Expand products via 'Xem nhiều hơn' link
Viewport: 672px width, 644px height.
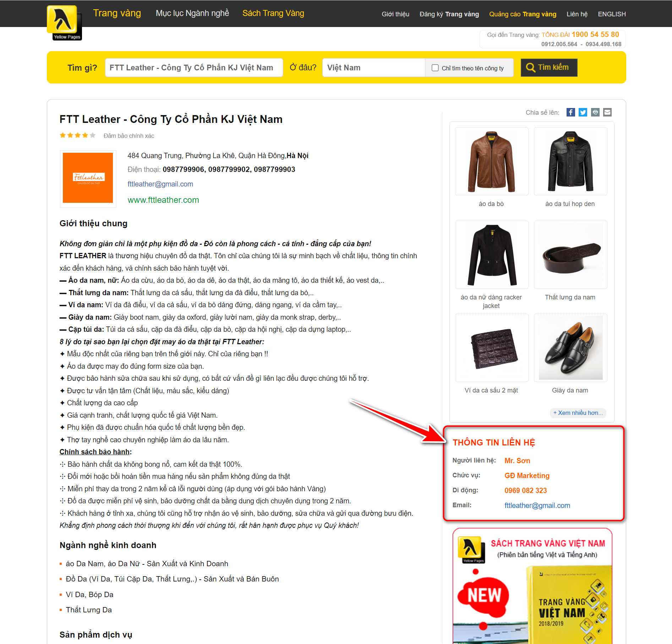(578, 413)
